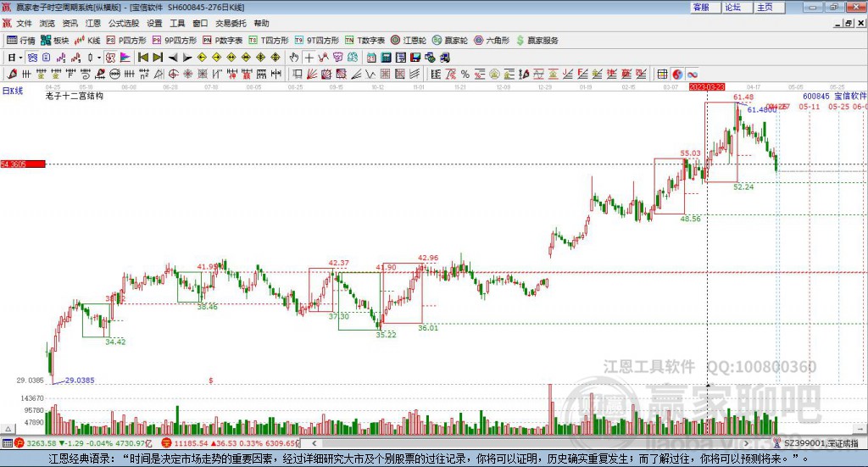The height and width of the screenshot is (467, 868).
Task: Click the infinity loop icon
Action: point(692,74)
